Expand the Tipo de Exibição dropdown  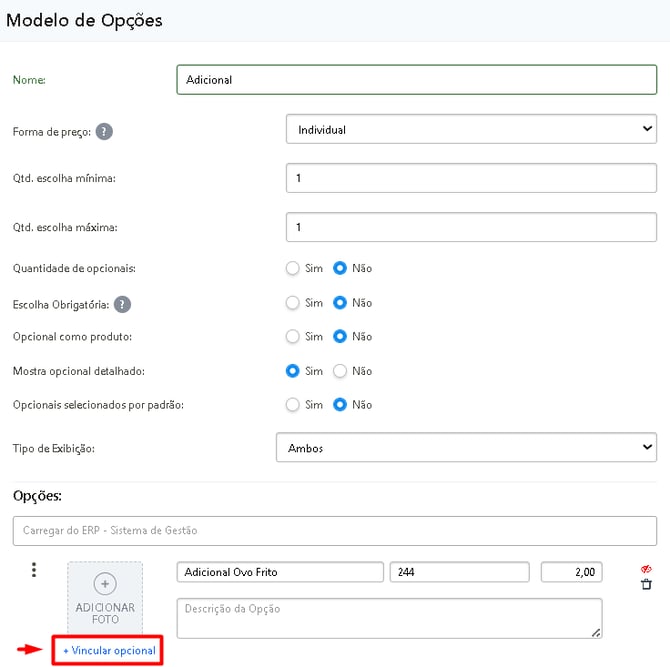[x=466, y=448]
